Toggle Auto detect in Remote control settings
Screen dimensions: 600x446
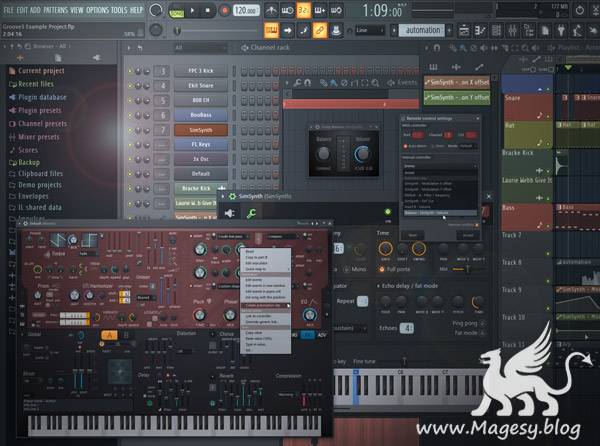[414, 146]
